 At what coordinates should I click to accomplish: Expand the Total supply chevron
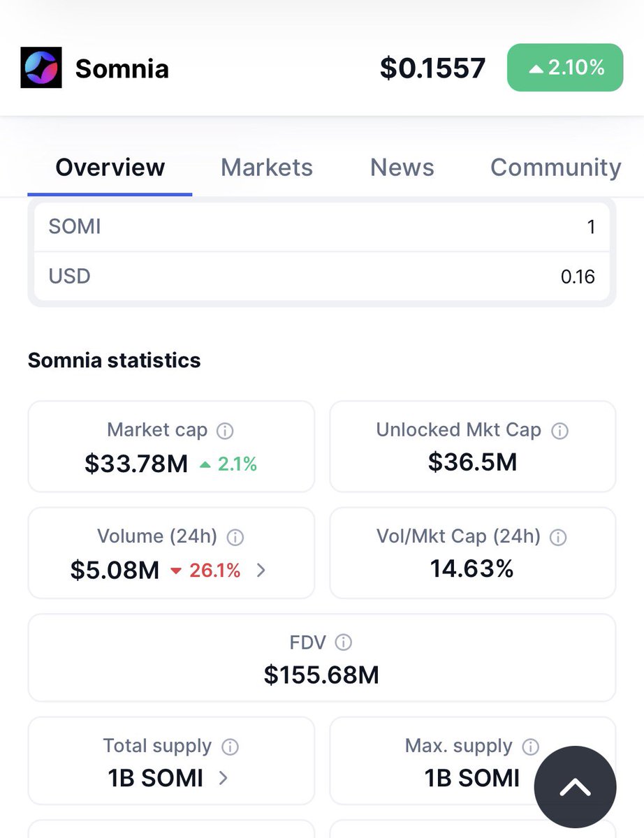point(224,778)
